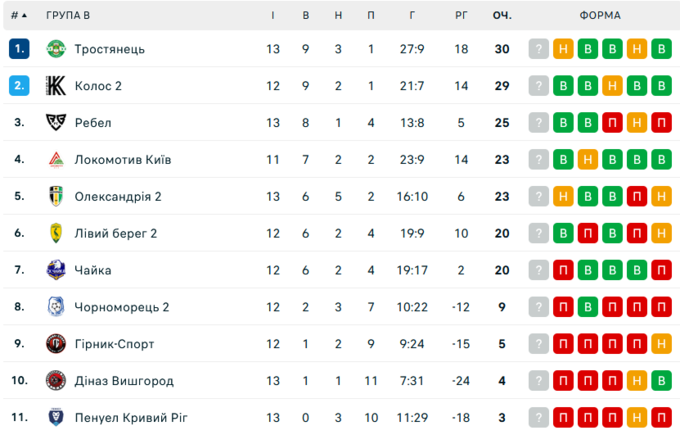Click Тростянець's upcoming match question-mark box
Image resolution: width=680 pixels, height=435 pixels.
tap(539, 49)
